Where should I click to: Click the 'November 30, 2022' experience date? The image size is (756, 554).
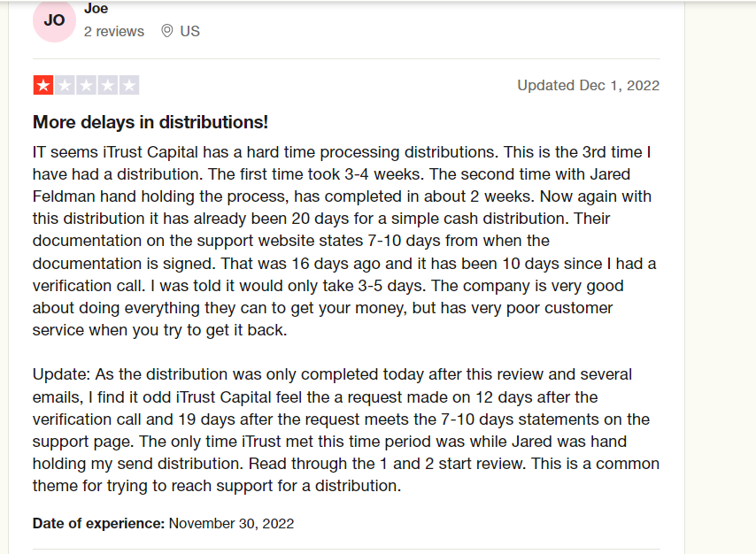[x=231, y=524]
